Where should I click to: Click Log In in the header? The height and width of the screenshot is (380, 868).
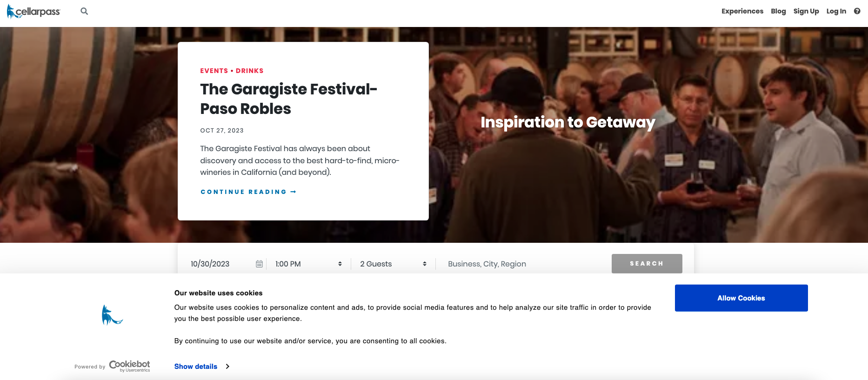[x=836, y=11]
